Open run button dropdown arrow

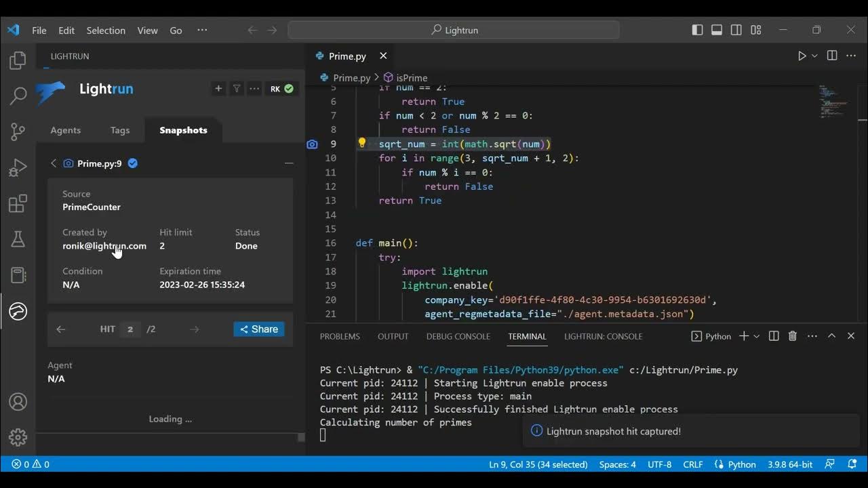click(814, 56)
